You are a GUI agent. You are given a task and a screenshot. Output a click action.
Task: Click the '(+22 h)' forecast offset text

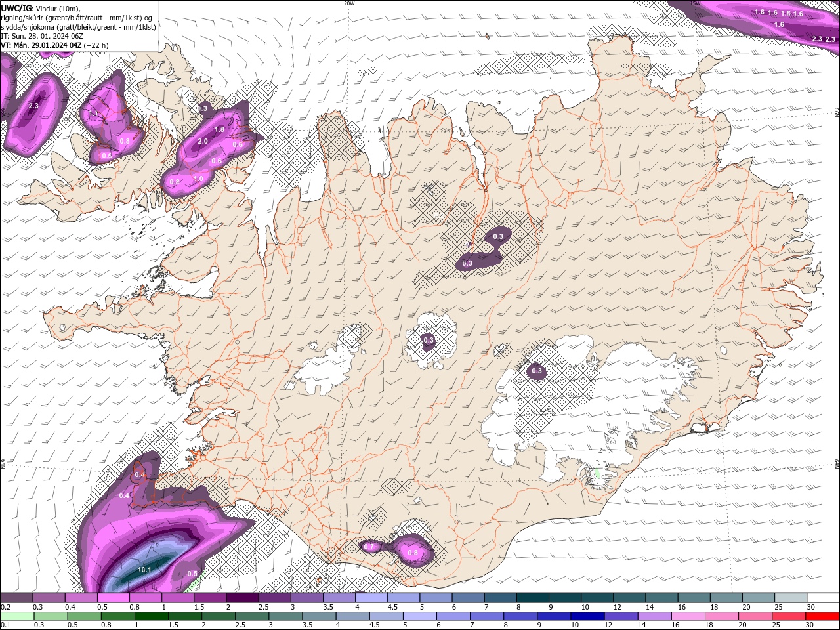tap(96, 45)
